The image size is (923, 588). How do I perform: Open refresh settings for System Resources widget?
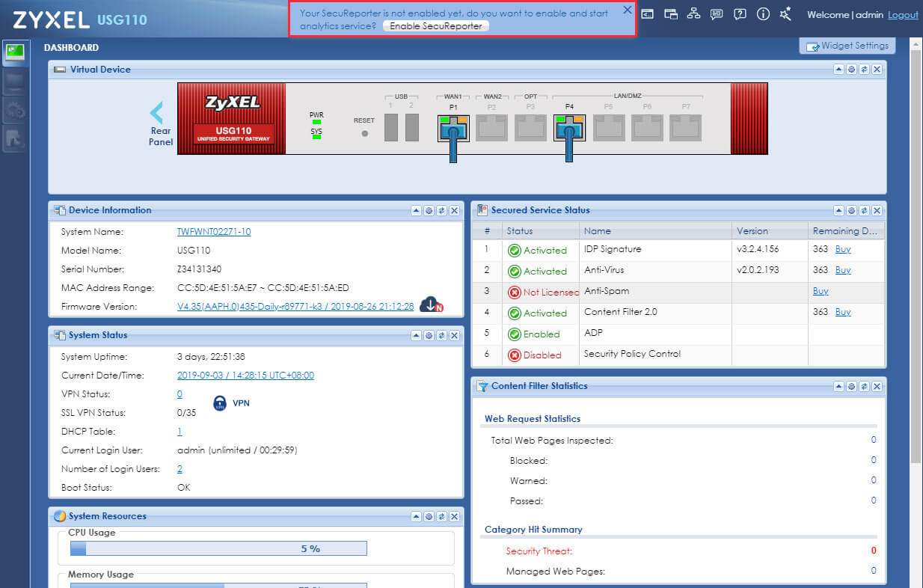click(x=429, y=517)
